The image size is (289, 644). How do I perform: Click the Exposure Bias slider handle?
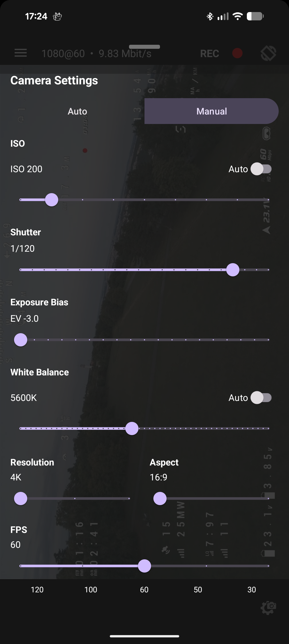point(20,340)
